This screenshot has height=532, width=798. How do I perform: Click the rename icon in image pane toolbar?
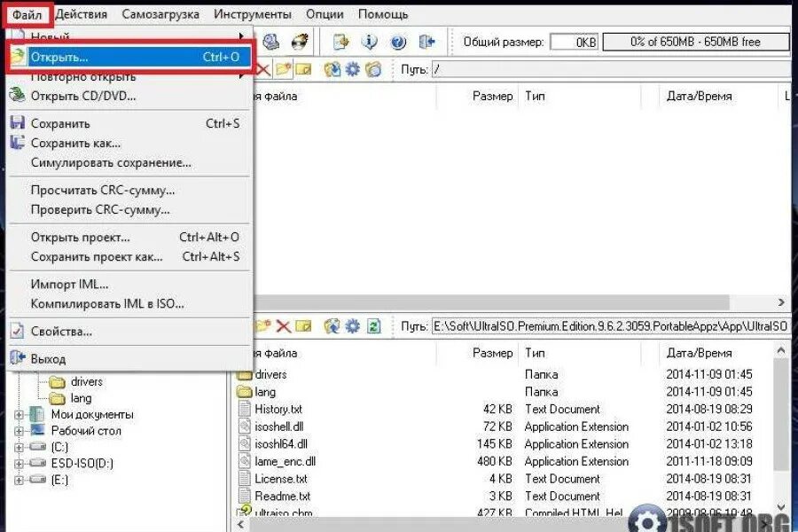pyautogui.click(x=303, y=69)
